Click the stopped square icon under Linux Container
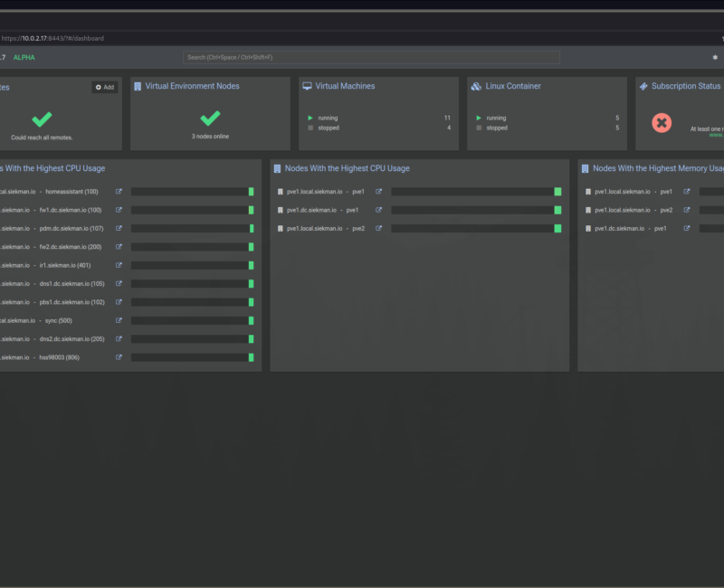Viewport: 724px width, 588px height. [479, 128]
